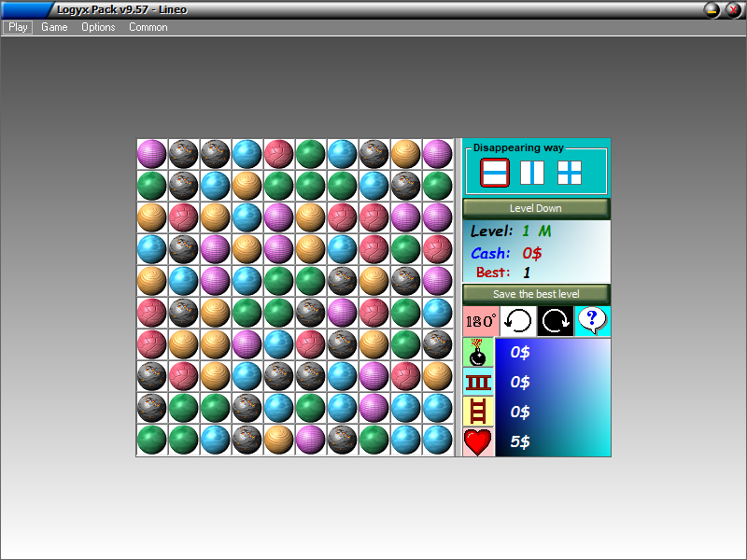This screenshot has height=560, width=747.
Task: Open the Common menu
Action: [x=148, y=27]
